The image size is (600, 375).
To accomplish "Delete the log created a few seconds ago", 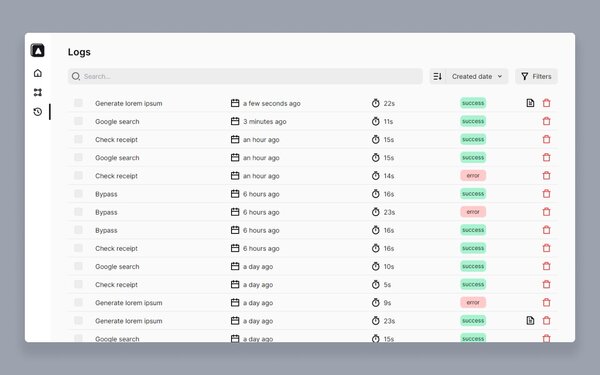I will coord(546,103).
